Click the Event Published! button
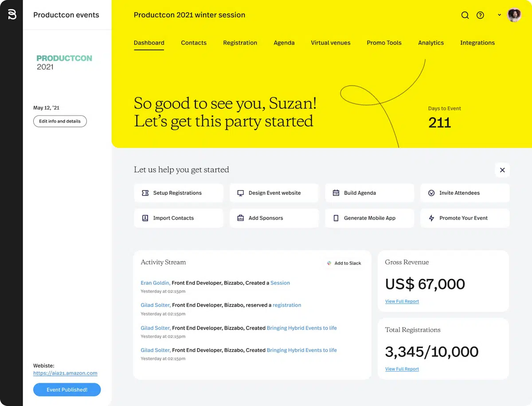 click(x=67, y=390)
